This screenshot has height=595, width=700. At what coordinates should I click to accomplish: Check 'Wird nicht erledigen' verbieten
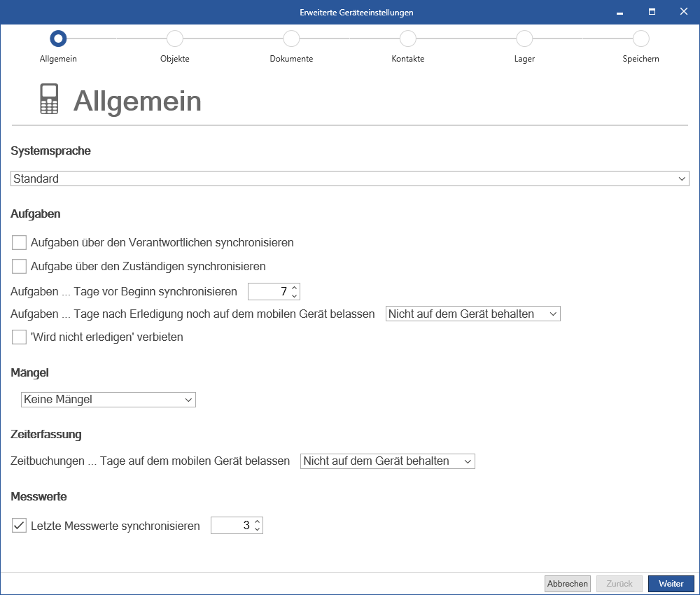point(19,337)
